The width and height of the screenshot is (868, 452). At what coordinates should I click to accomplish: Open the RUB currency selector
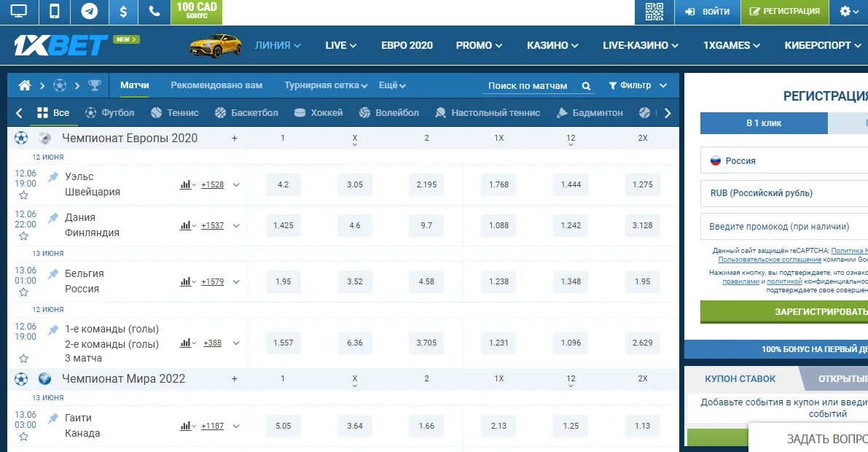click(784, 193)
